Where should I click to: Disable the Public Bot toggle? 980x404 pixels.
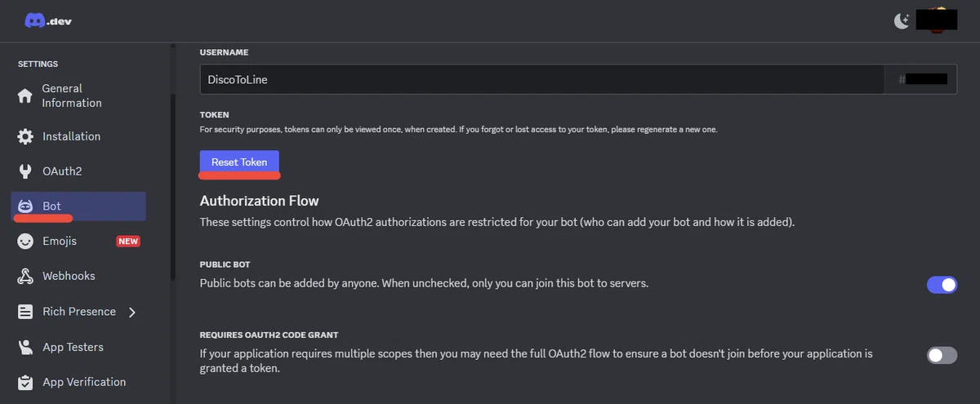(942, 285)
